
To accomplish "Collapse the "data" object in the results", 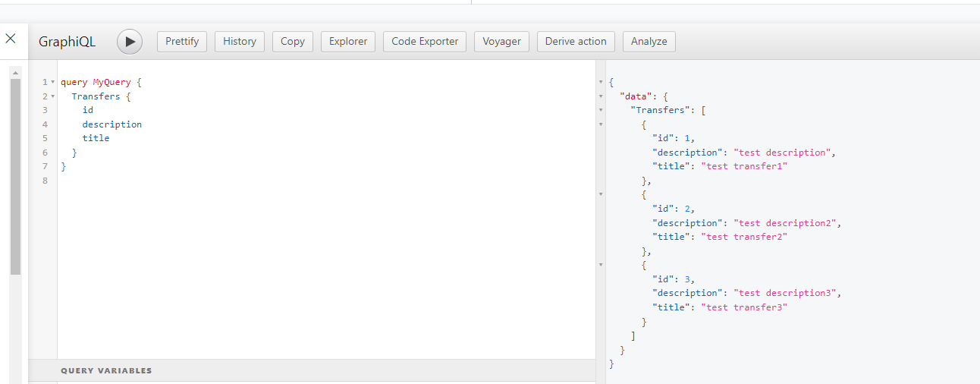I will (601, 96).
